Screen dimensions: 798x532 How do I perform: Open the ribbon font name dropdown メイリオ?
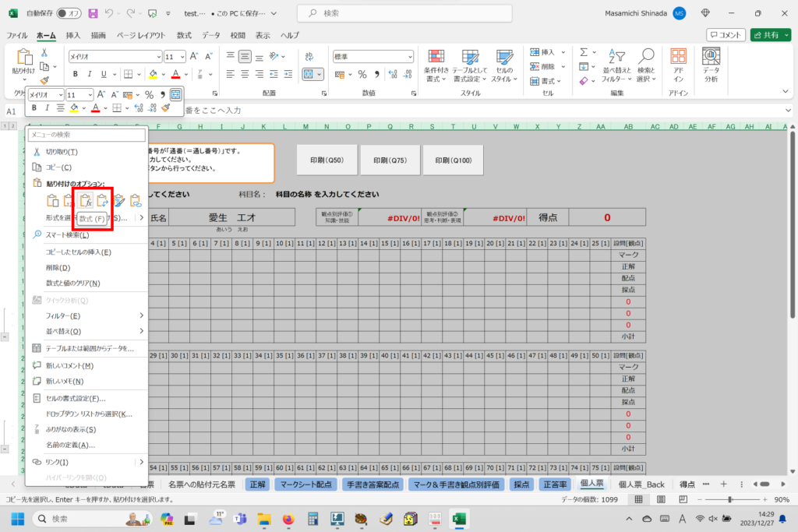point(159,57)
